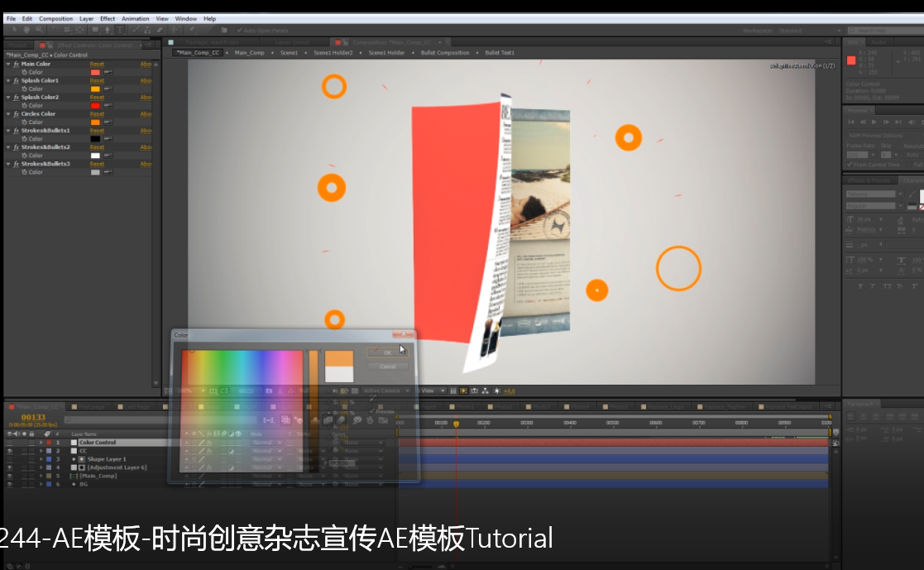Screen dimensions: 924x570
Task: Hide the Main_Comp layer eye
Action: click(9, 476)
